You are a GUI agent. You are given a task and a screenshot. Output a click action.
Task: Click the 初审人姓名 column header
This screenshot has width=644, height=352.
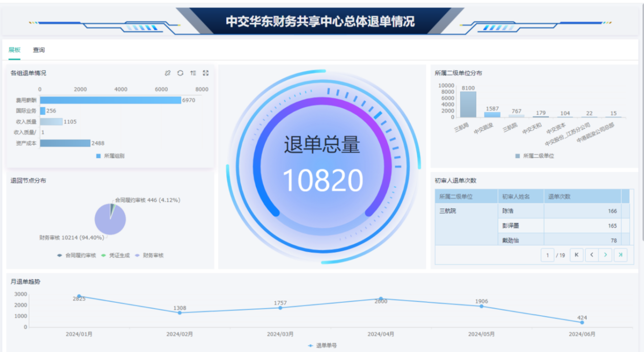click(516, 196)
